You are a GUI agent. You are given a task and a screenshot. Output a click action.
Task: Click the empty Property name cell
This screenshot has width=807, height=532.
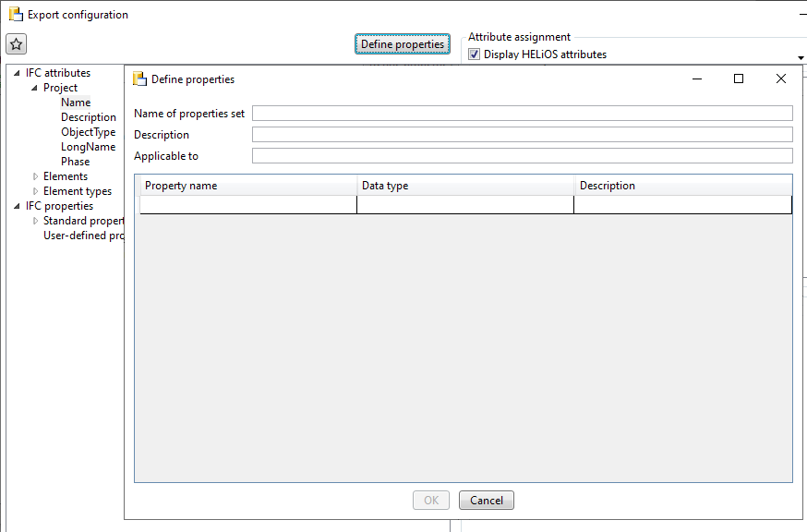248,204
